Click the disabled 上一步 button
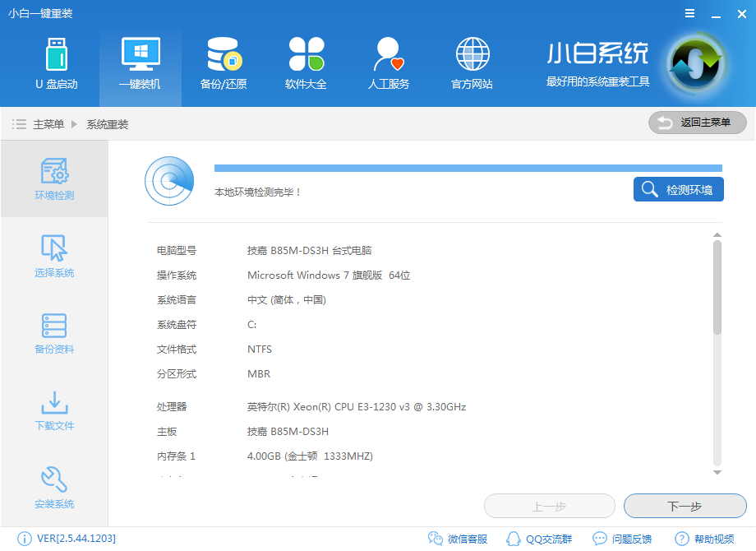This screenshot has width=756, height=551. click(x=550, y=506)
